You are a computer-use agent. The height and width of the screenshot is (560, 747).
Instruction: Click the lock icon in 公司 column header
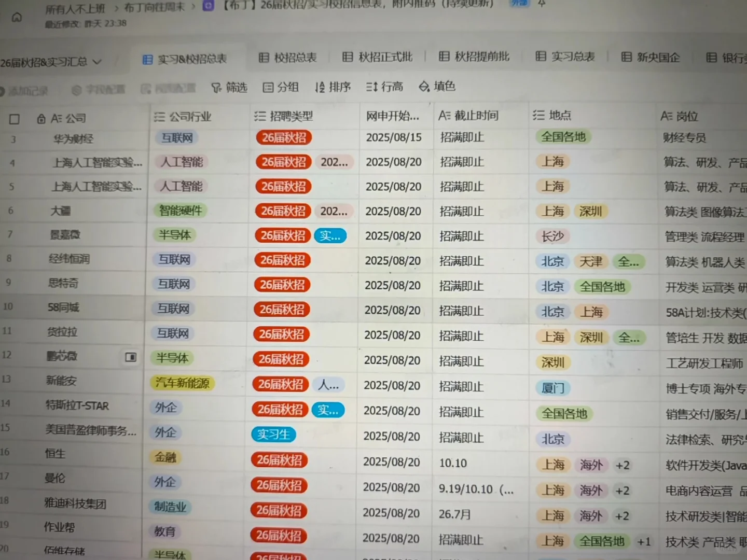coord(41,119)
